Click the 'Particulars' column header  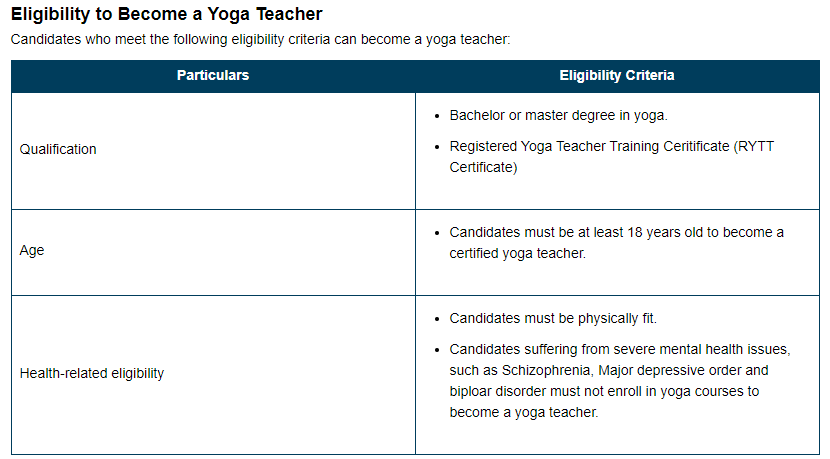point(213,76)
